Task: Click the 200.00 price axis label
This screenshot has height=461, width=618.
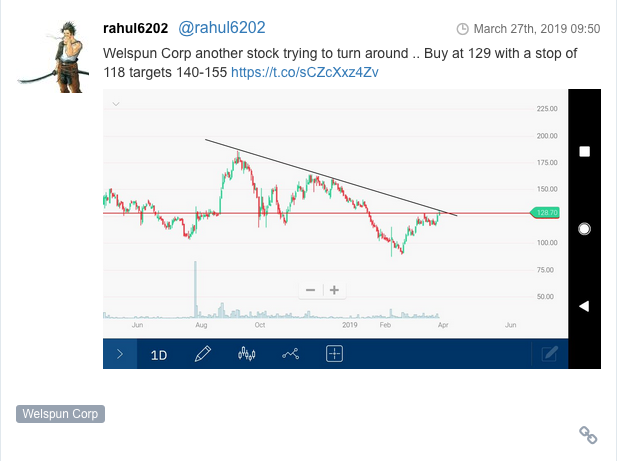Action: point(547,136)
